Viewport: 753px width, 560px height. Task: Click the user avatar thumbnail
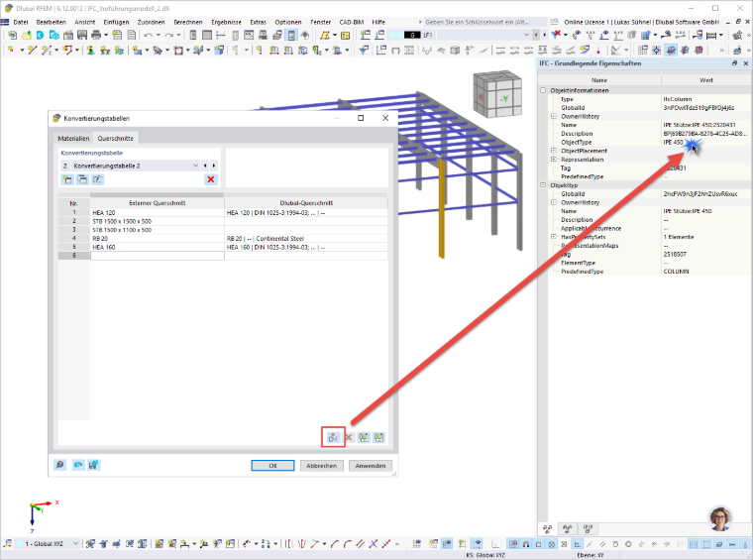(x=720, y=518)
